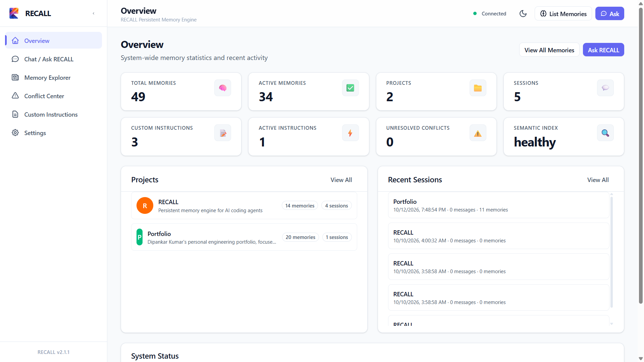Click the 1 sessions badge
644x362 pixels.
[337, 237]
